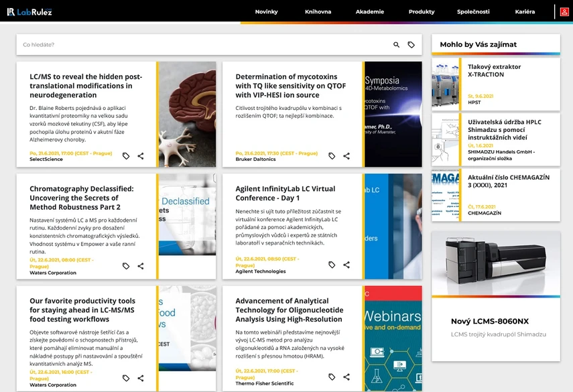
Task: Tag the Agilent InfinityLab conference card
Action: click(x=332, y=265)
